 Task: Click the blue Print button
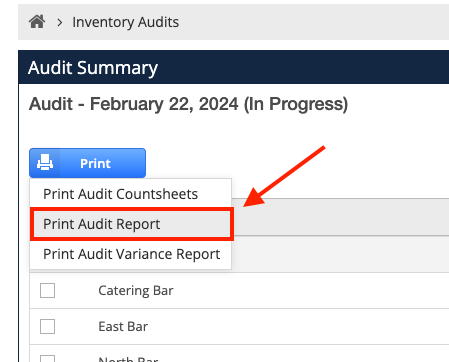(x=87, y=163)
